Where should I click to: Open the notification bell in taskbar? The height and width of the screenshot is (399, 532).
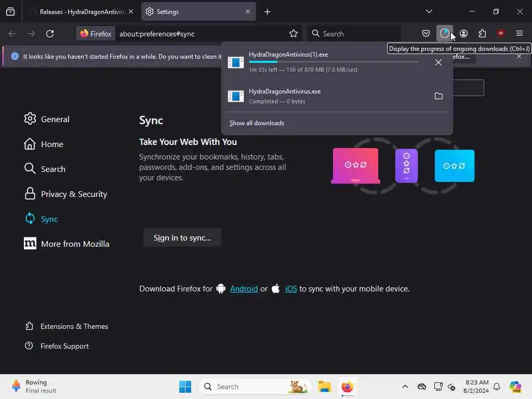pos(497,387)
